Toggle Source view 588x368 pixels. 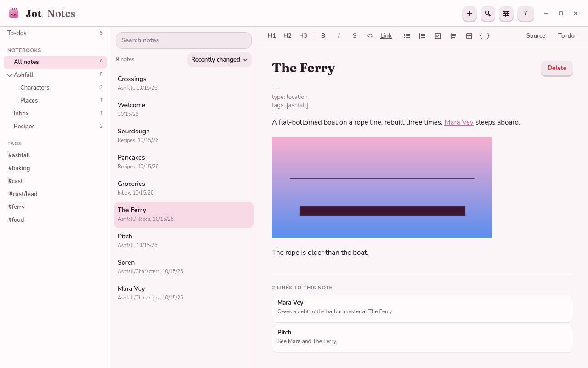536,36
